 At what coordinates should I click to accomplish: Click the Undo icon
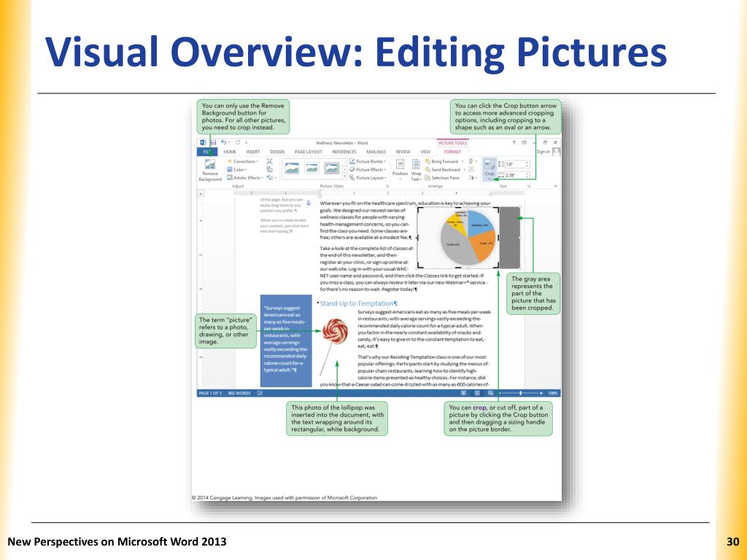point(223,142)
